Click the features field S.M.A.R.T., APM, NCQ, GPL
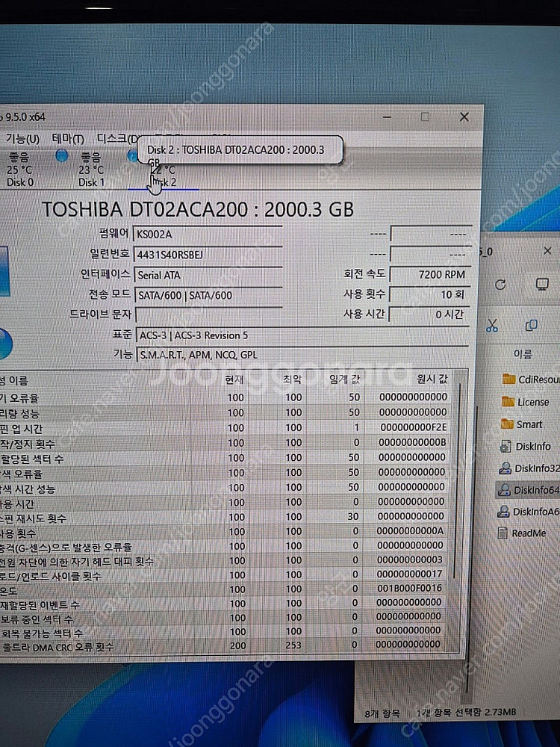560x747 pixels. tap(303, 355)
